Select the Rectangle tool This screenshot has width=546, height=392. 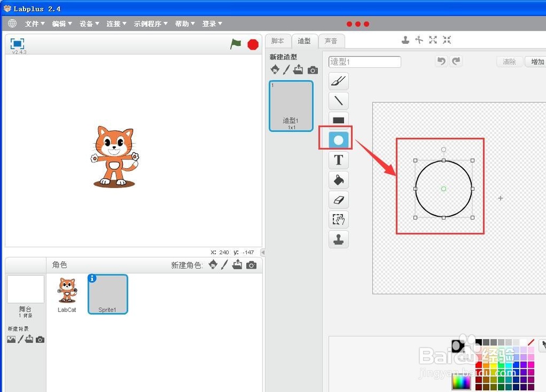(339, 120)
